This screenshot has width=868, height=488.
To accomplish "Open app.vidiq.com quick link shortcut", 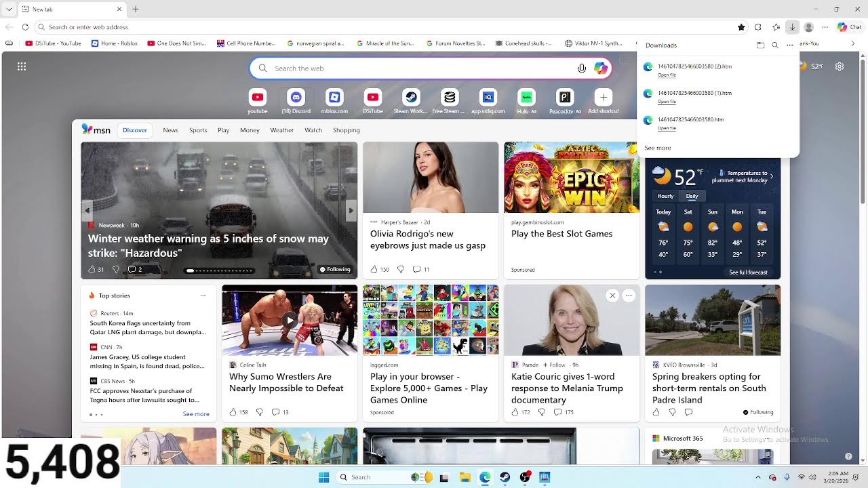I will pos(488,101).
